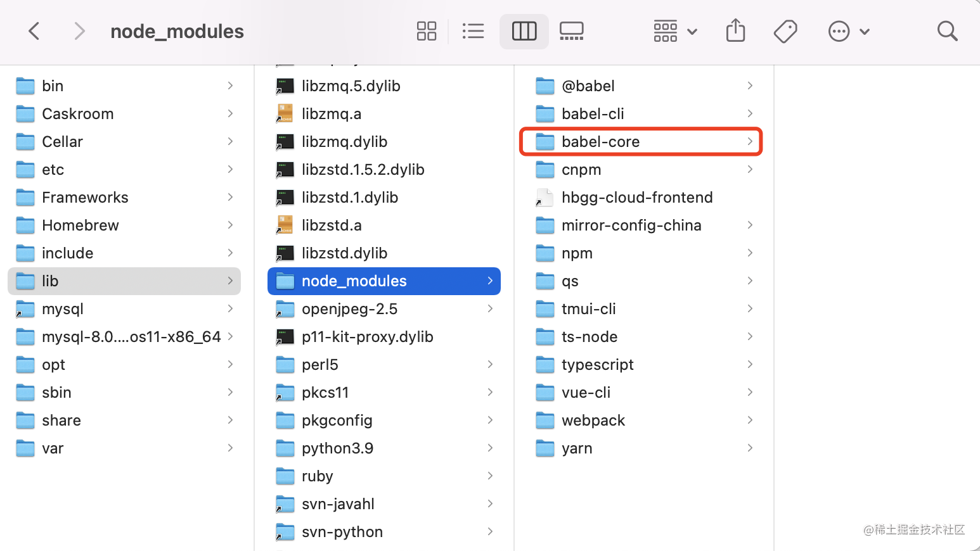Click the libzmq.5.dylib file icon
Viewport: 980px width, 551px height.
285,85
